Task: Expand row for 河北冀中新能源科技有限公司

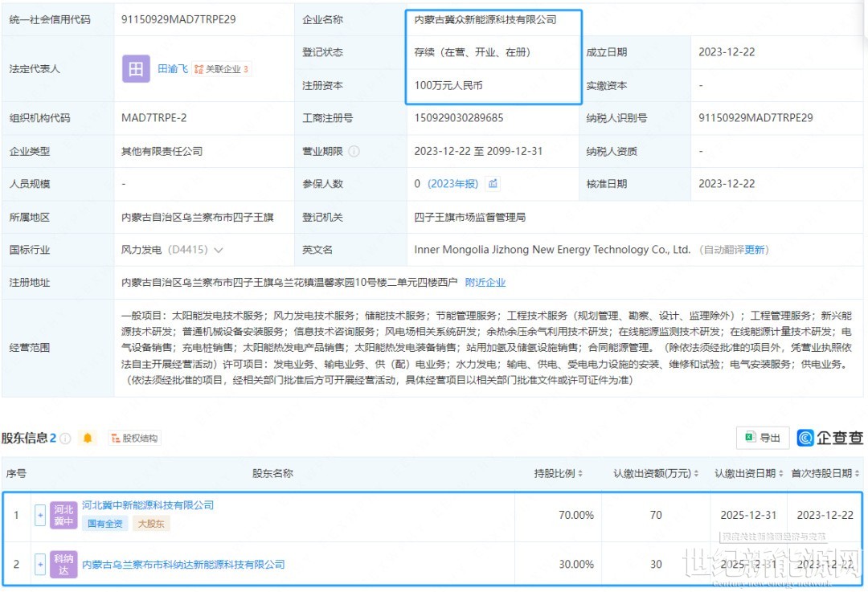Action: (x=40, y=515)
